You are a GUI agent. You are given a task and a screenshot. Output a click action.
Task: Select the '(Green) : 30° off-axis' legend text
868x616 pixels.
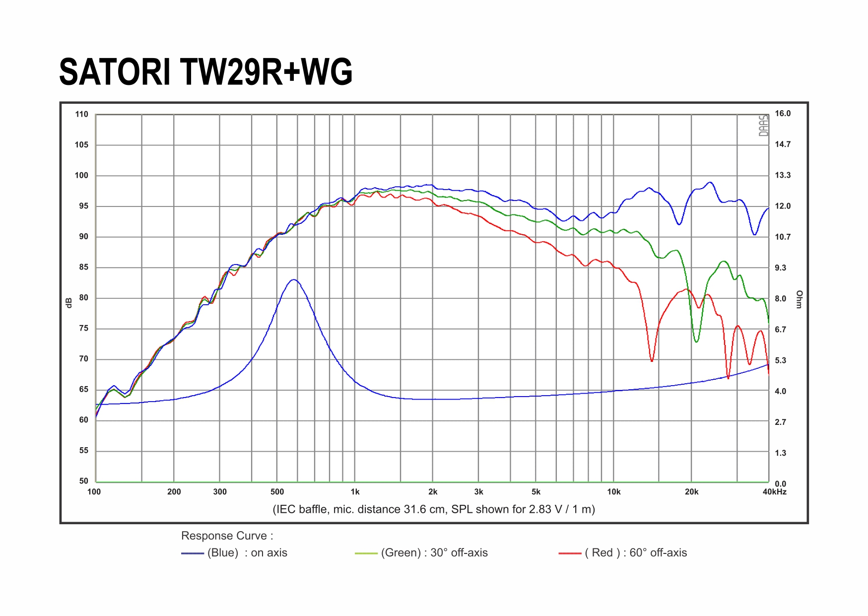pyautogui.click(x=434, y=553)
